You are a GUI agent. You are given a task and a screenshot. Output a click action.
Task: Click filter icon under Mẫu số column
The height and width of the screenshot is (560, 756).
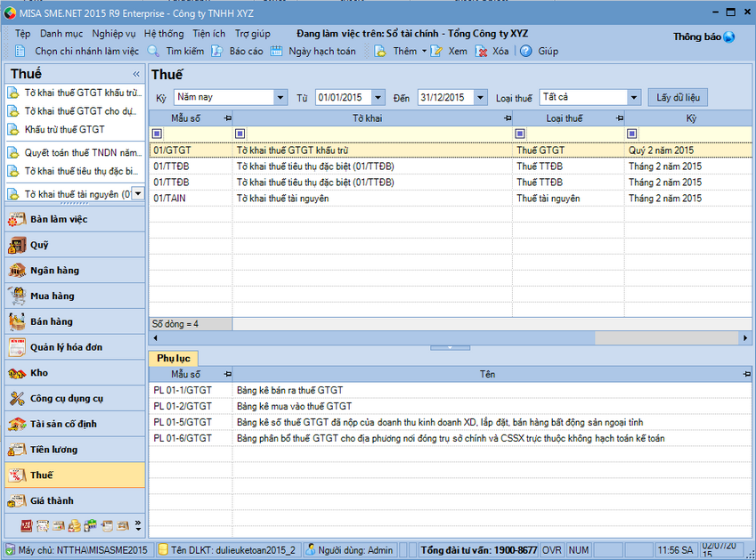pyautogui.click(x=158, y=134)
